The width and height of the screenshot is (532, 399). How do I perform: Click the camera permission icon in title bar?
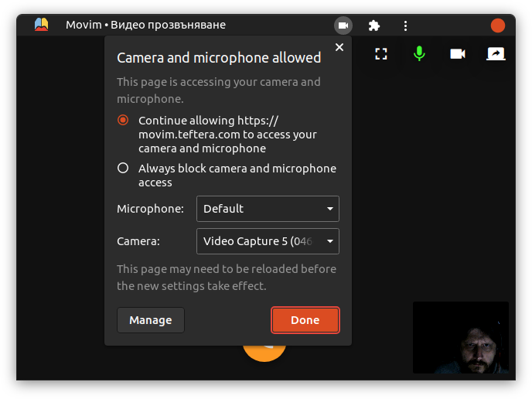(343, 26)
